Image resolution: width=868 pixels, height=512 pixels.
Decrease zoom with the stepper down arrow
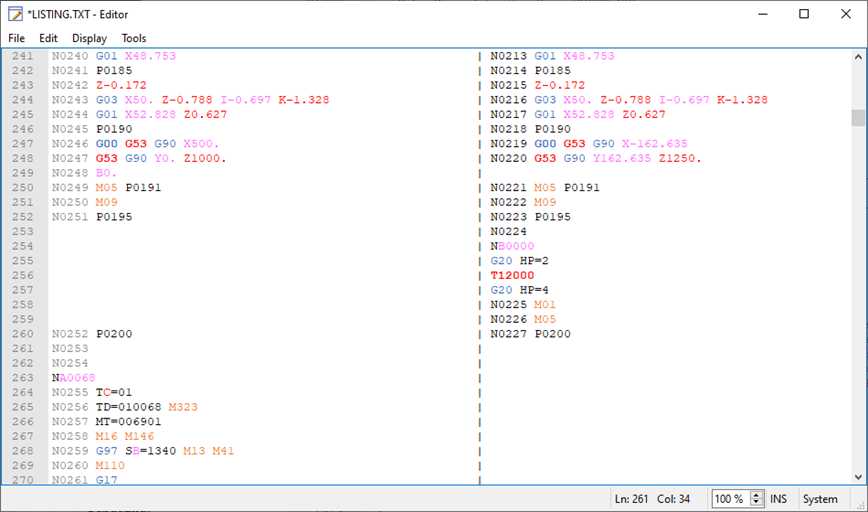tap(757, 503)
